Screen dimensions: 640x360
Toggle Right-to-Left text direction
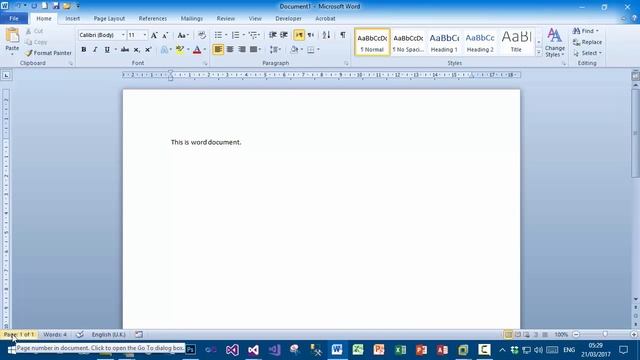pyautogui.click(x=311, y=35)
